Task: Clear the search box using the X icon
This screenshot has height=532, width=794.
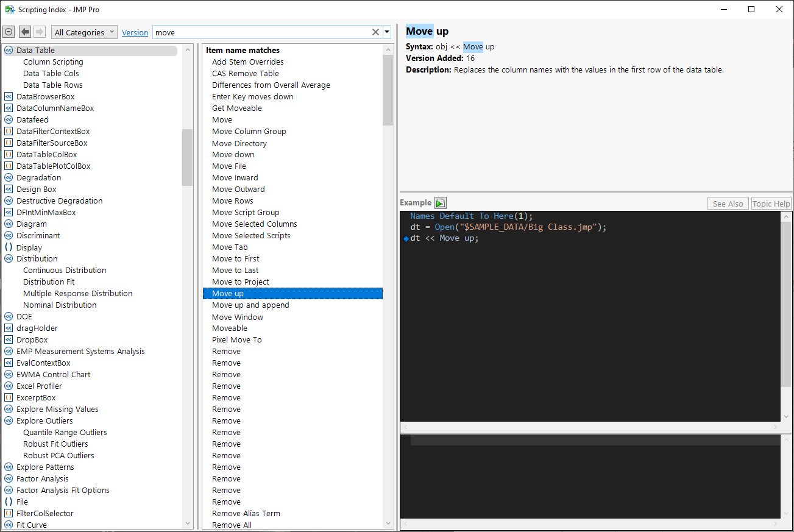Action: pyautogui.click(x=375, y=32)
